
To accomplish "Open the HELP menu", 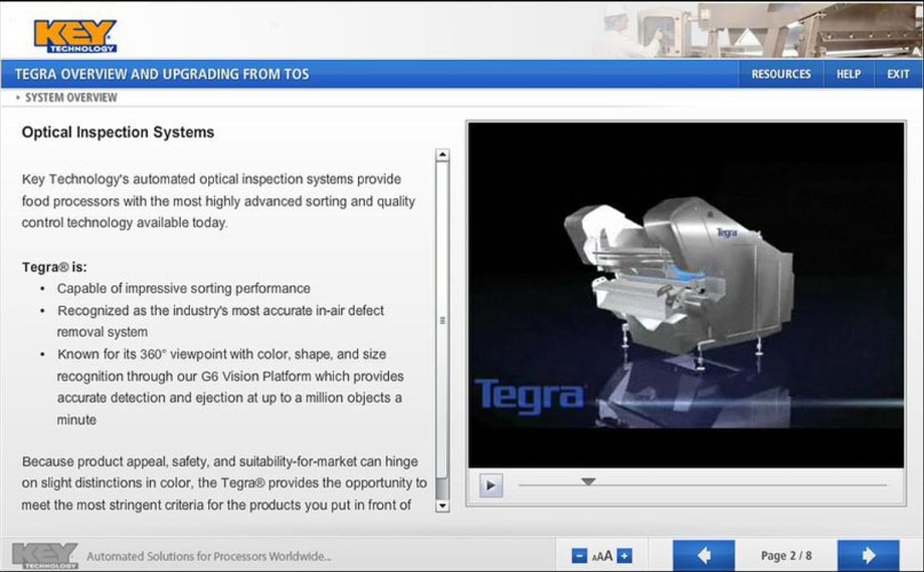I will 849,74.
